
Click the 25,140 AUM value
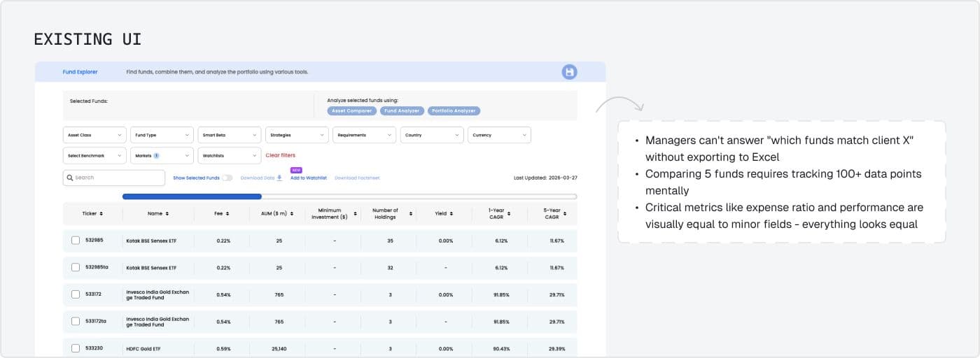[x=279, y=348]
